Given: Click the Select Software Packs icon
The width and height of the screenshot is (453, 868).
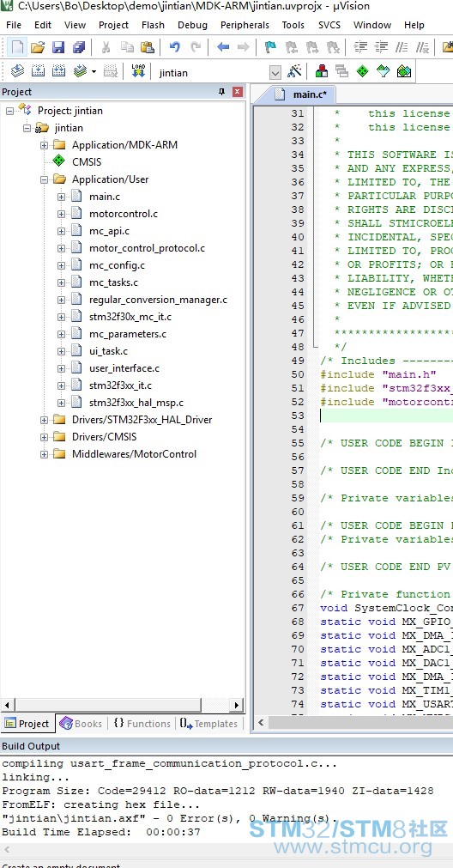Looking at the screenshot, I should click(384, 71).
